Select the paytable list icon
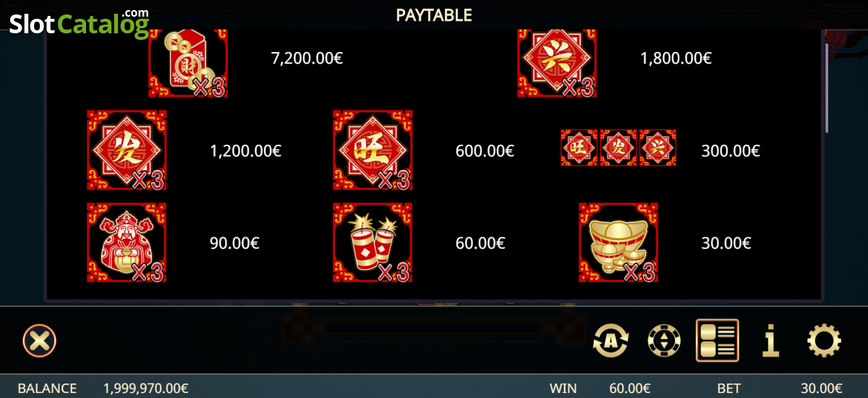The width and height of the screenshot is (868, 398). pos(718,340)
